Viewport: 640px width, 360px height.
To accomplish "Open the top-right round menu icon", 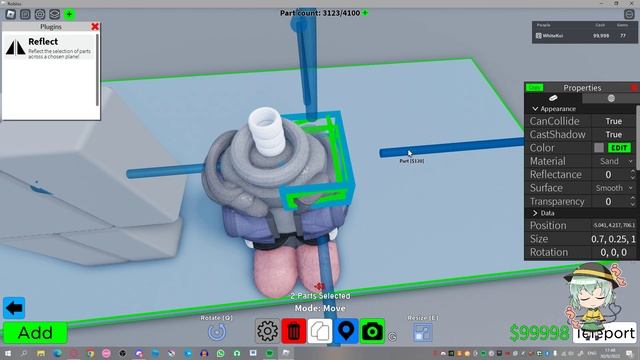I will pos(629,14).
